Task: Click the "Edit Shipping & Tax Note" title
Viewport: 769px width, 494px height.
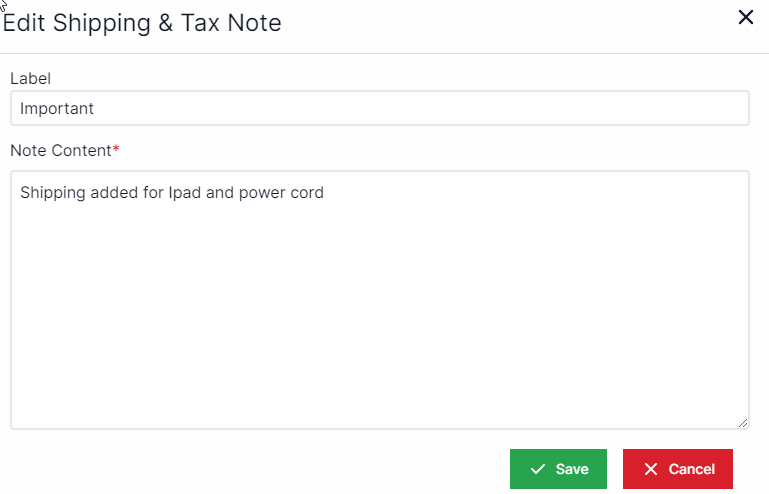Action: tap(142, 22)
